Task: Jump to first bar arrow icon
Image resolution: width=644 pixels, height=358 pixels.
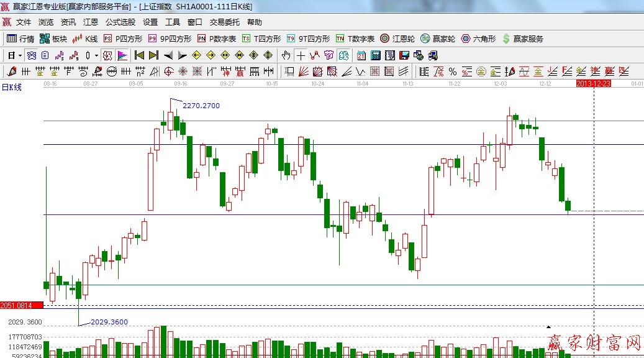Action: [x=140, y=55]
